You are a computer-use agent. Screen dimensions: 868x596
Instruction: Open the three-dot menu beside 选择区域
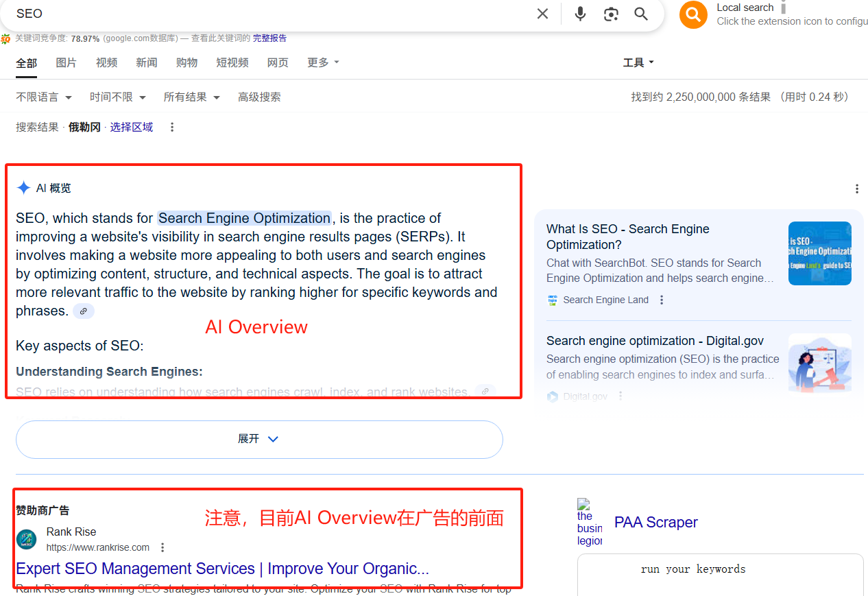172,127
